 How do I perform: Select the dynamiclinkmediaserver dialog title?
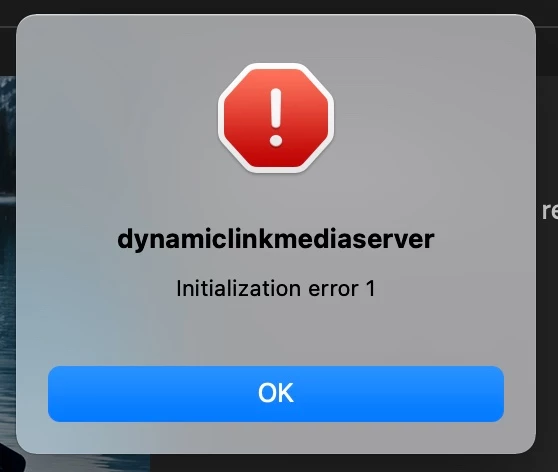(x=276, y=240)
